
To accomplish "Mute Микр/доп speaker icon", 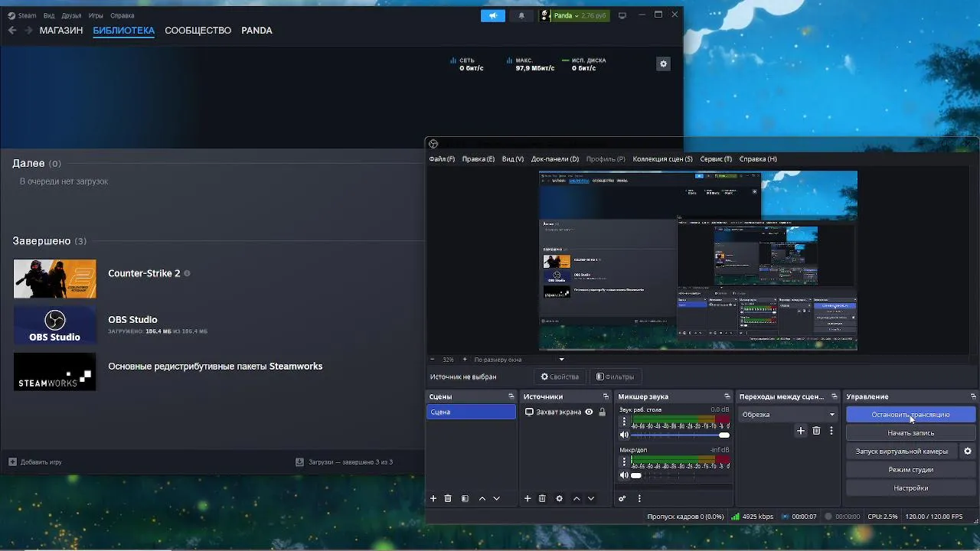I will pos(624,475).
